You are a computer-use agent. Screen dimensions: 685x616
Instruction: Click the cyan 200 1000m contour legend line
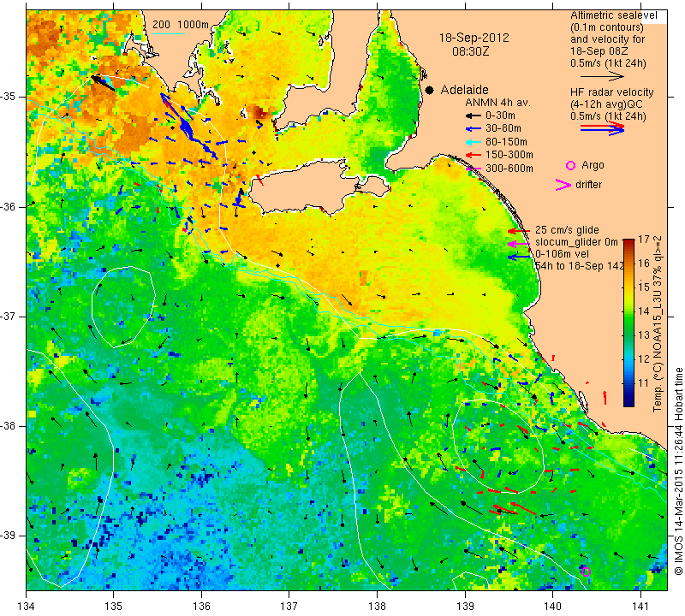[169, 33]
